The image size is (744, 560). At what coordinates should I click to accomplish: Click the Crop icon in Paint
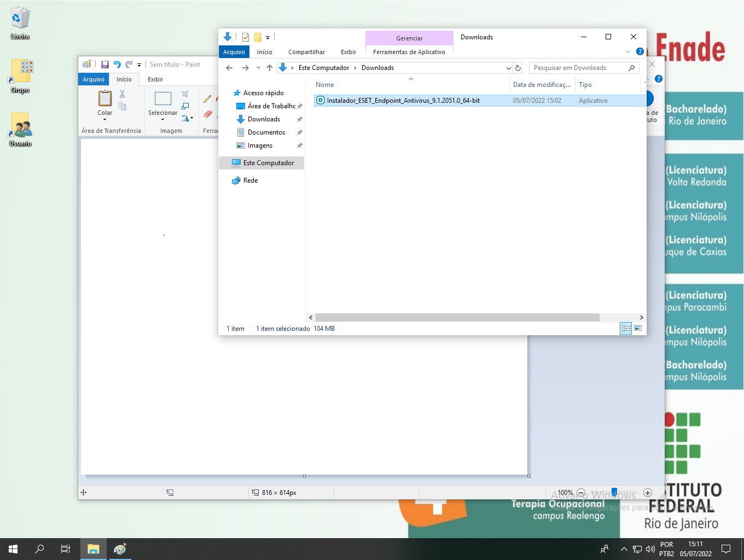tap(185, 94)
